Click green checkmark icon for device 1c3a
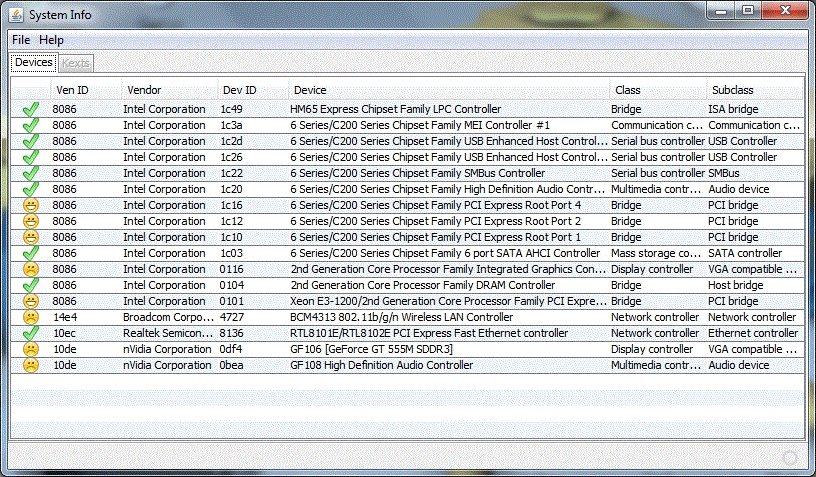This screenshot has height=477, width=816. click(31, 125)
